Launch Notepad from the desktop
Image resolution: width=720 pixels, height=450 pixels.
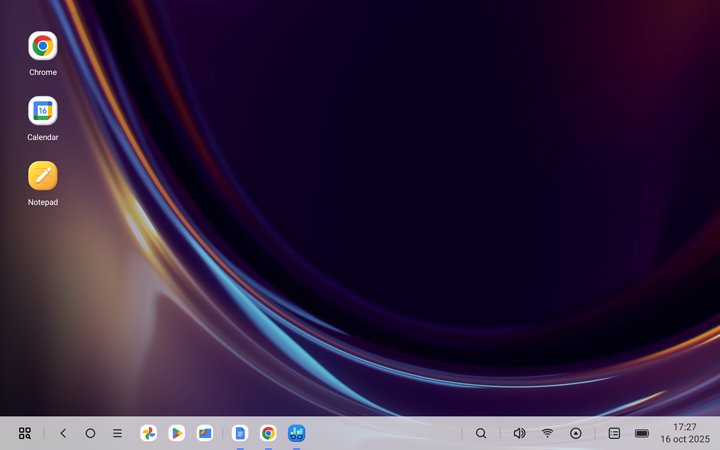42,176
